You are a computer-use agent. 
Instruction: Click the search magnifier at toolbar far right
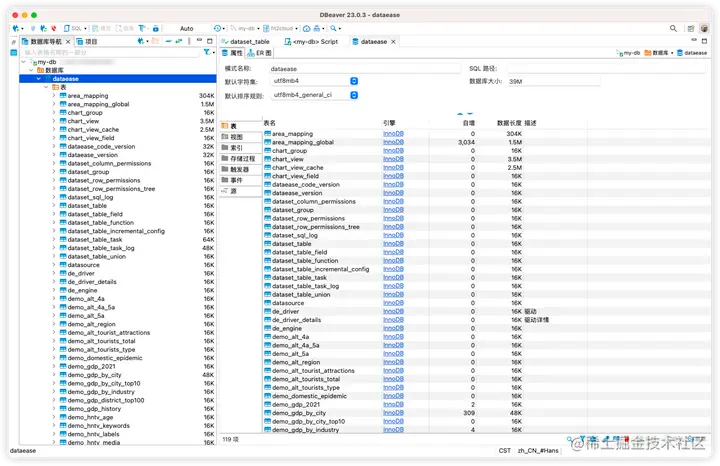click(x=673, y=28)
